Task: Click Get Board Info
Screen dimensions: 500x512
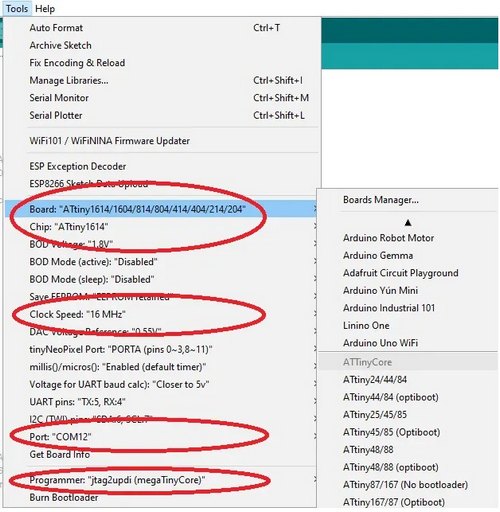Action: tap(162, 454)
